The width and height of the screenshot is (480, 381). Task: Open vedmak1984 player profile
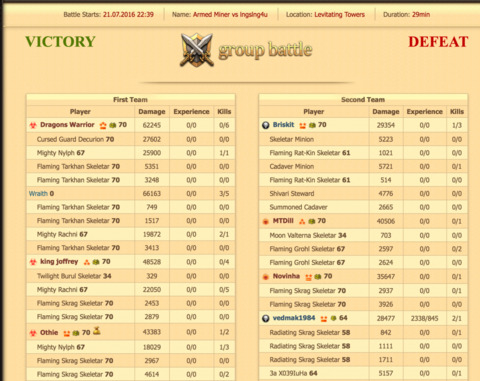tap(294, 318)
